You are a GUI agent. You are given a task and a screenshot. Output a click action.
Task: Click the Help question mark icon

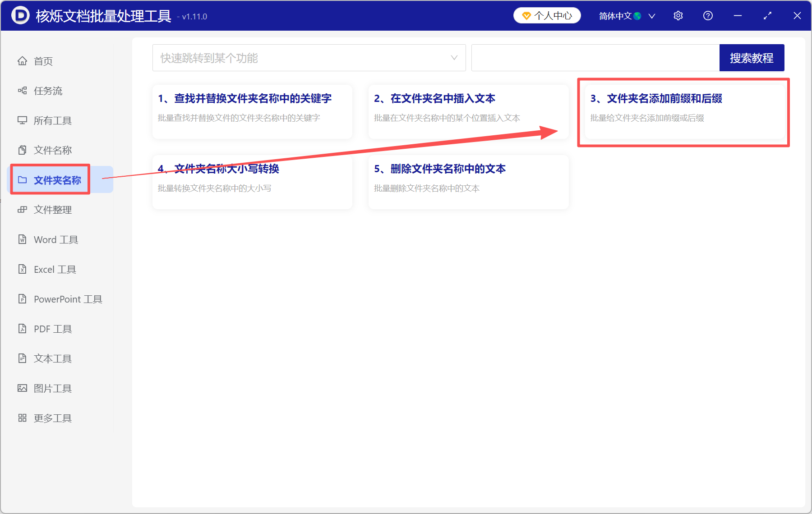(708, 15)
